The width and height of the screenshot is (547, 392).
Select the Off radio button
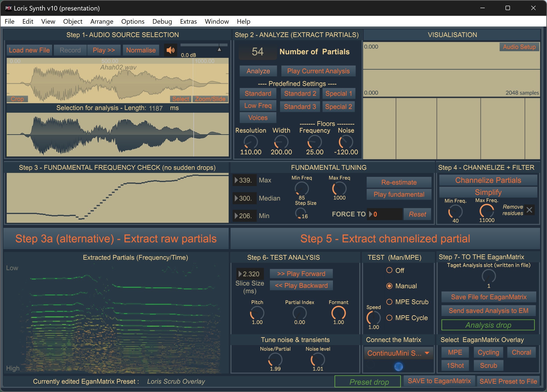pos(389,270)
